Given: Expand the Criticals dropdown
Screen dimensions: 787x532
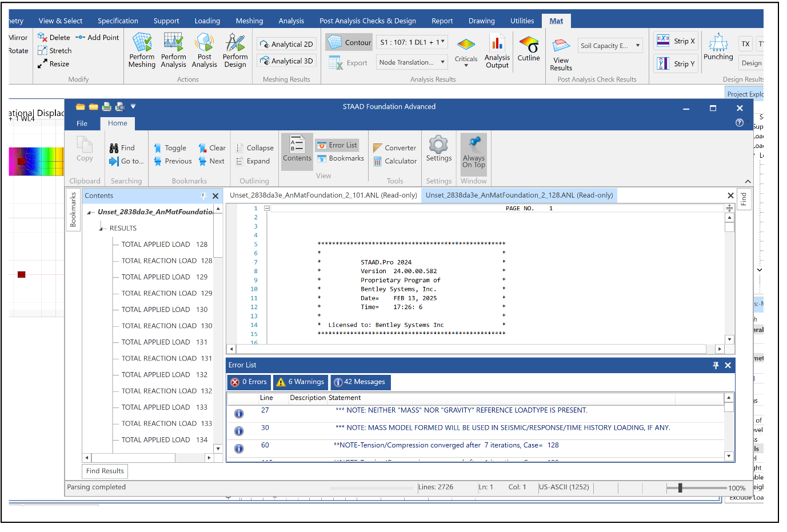Looking at the screenshot, I should click(x=466, y=66).
